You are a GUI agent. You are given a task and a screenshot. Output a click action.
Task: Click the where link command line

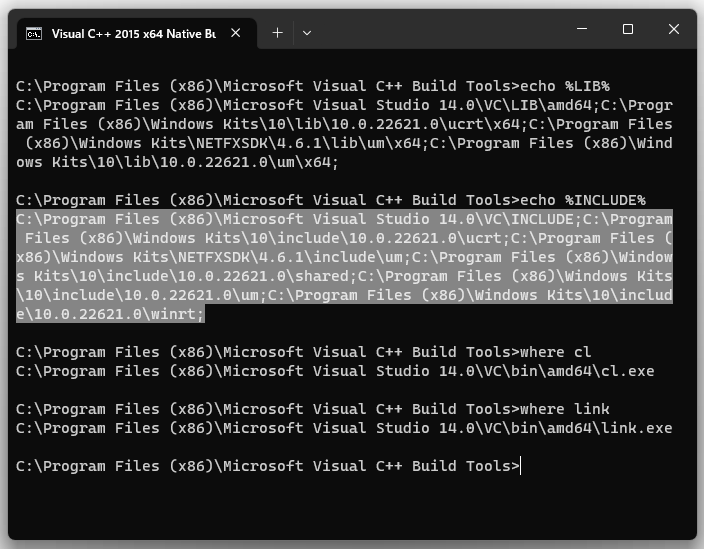tap(313, 409)
